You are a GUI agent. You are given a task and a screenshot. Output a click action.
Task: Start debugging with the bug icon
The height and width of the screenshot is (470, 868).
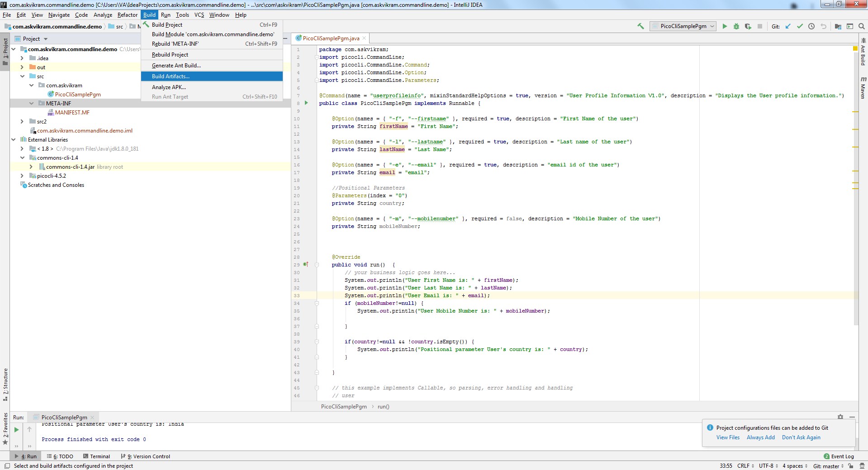pos(736,26)
